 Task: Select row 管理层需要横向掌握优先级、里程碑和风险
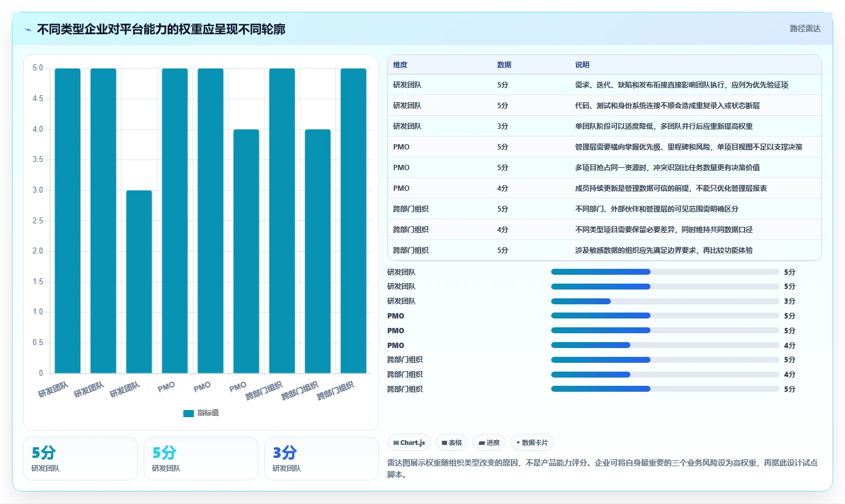[x=604, y=147]
